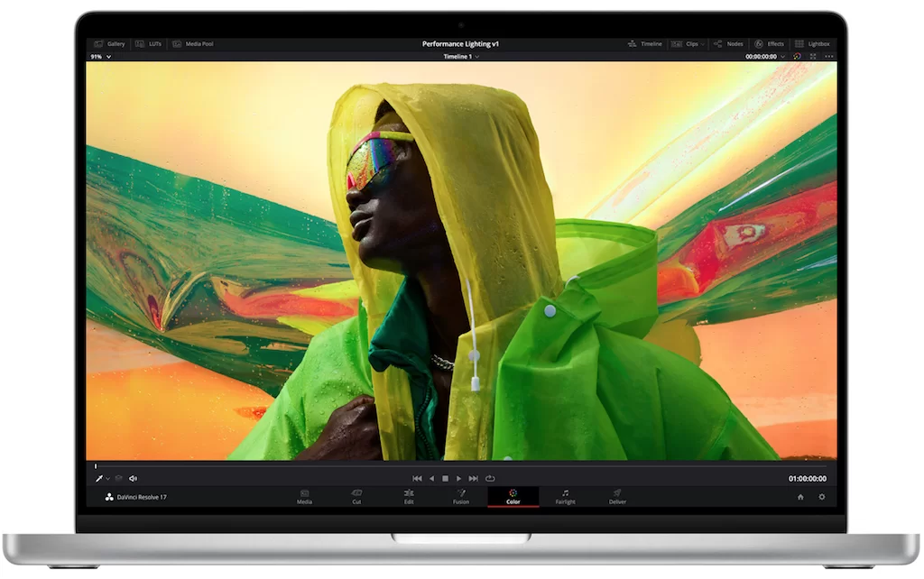
Task: Toggle loop playback
Action: point(490,479)
